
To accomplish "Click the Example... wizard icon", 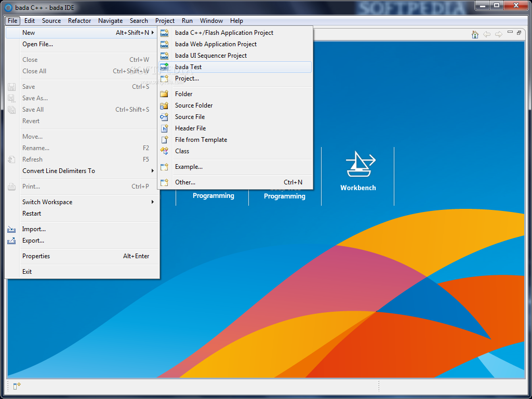I will [165, 167].
